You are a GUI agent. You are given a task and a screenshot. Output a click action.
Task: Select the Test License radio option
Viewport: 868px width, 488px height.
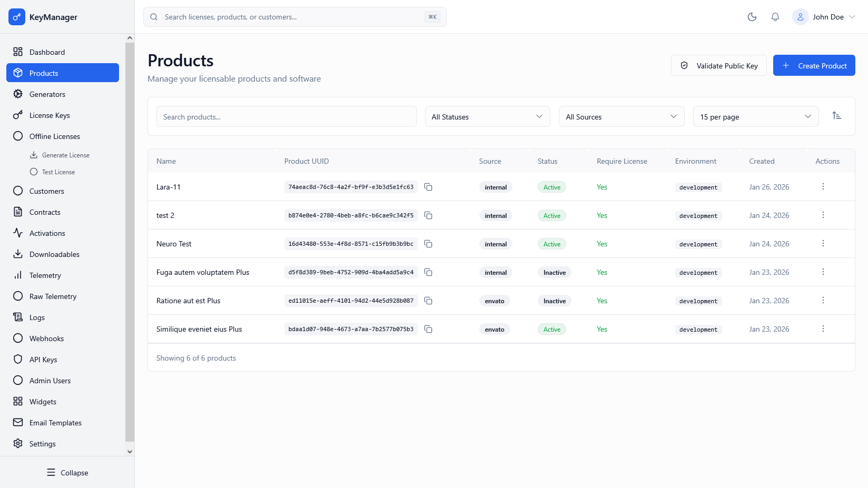tap(33, 171)
